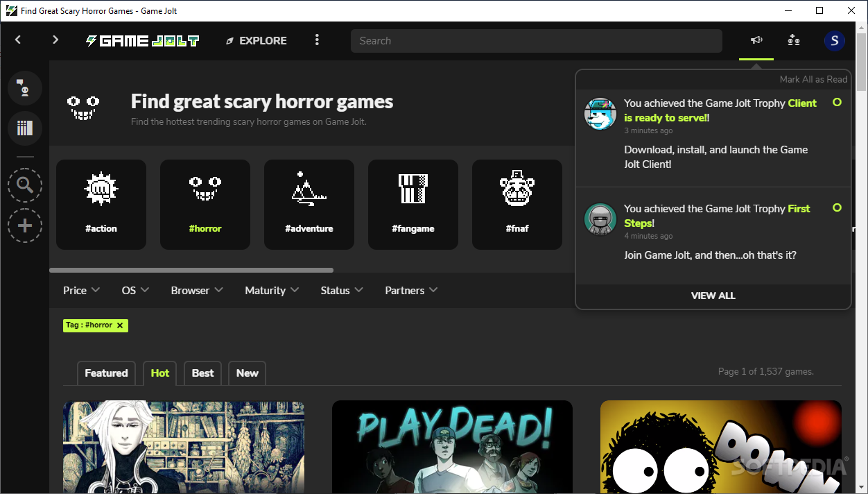Image resolution: width=868 pixels, height=494 pixels.
Task: Expand the Maturity filter dropdown
Action: point(272,290)
